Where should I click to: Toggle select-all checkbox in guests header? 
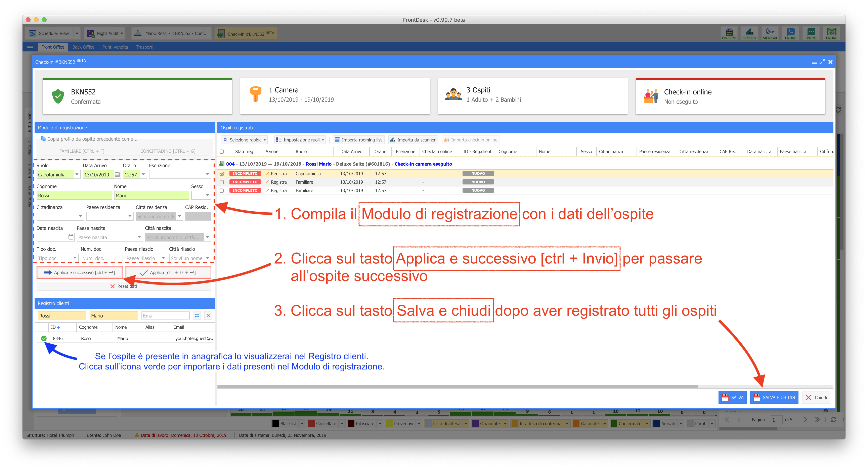pos(222,152)
